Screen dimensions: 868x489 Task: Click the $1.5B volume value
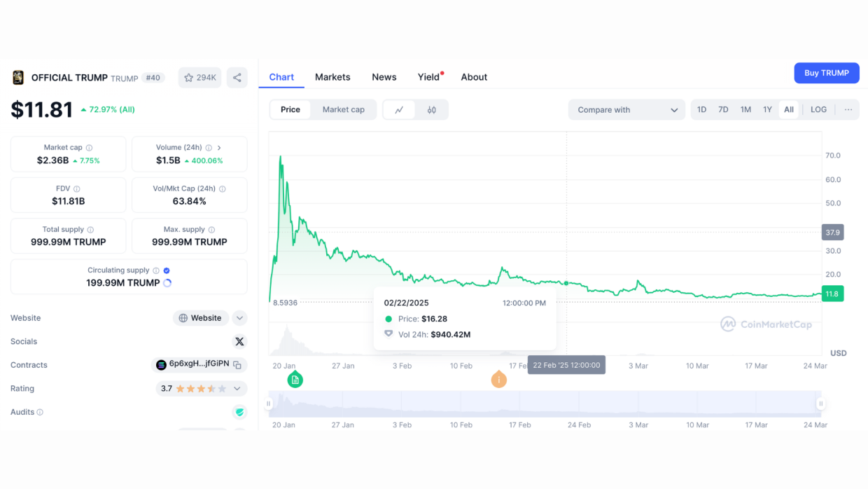(x=168, y=160)
